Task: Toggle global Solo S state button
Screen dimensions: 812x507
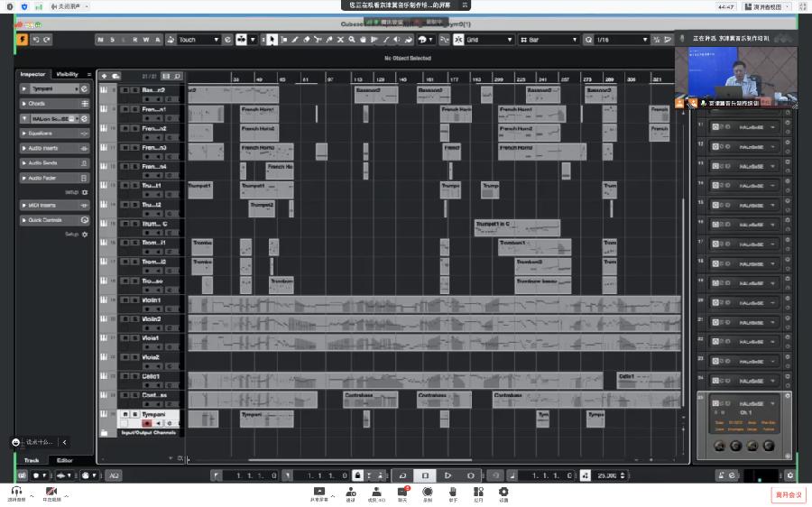Action: pos(112,40)
